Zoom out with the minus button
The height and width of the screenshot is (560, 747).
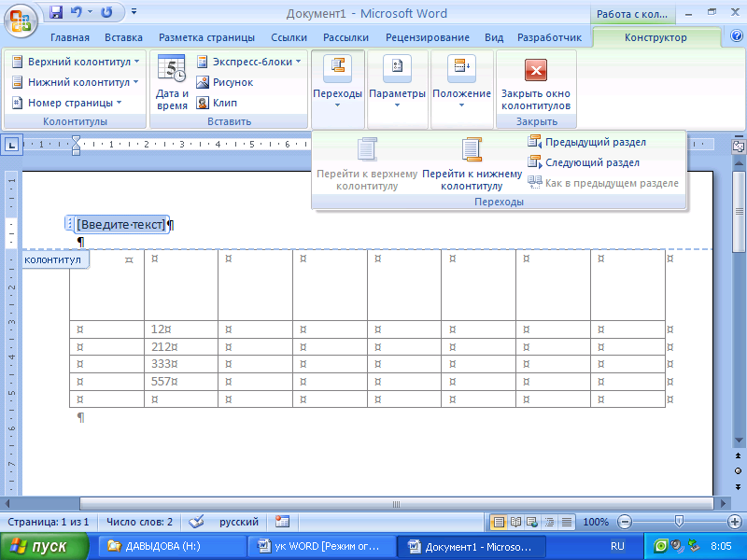[x=624, y=523]
